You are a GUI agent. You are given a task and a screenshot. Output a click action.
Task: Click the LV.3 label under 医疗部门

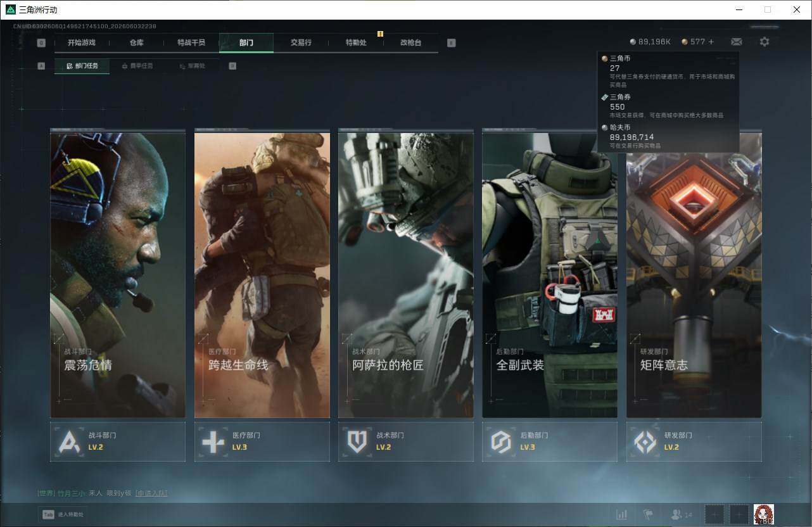[x=239, y=447]
